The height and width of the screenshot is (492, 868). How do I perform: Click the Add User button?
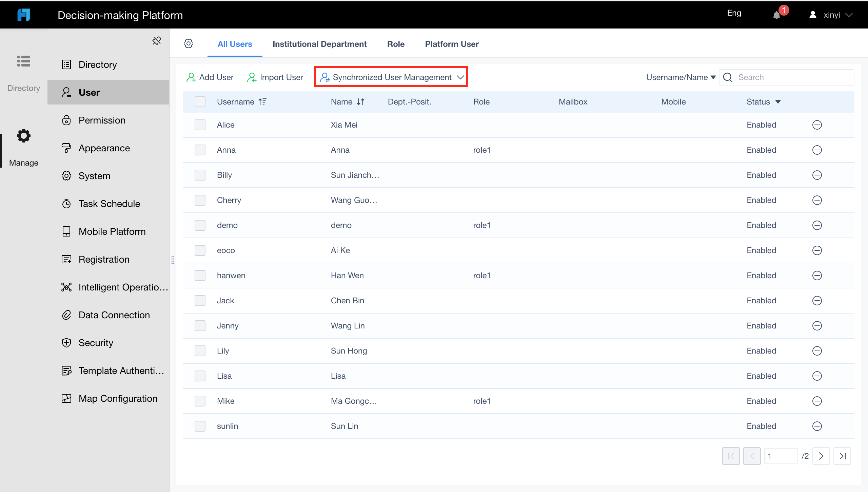point(210,77)
